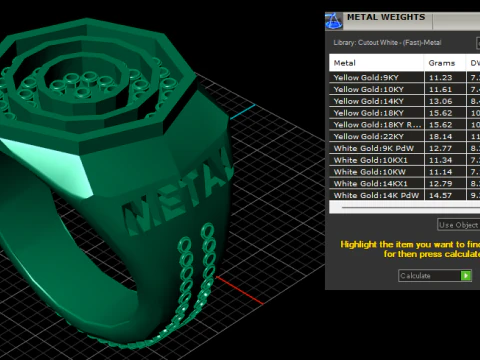Click the Calculate button

pos(435,276)
